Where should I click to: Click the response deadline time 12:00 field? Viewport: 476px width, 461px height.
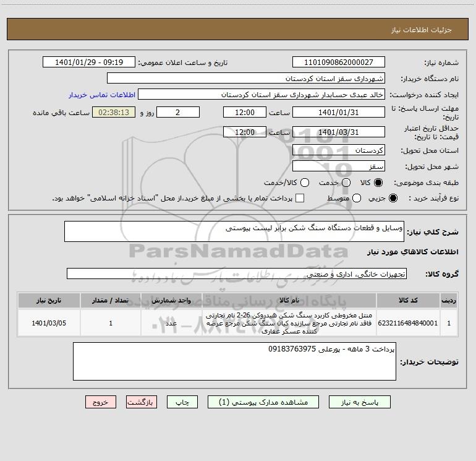[x=245, y=112]
